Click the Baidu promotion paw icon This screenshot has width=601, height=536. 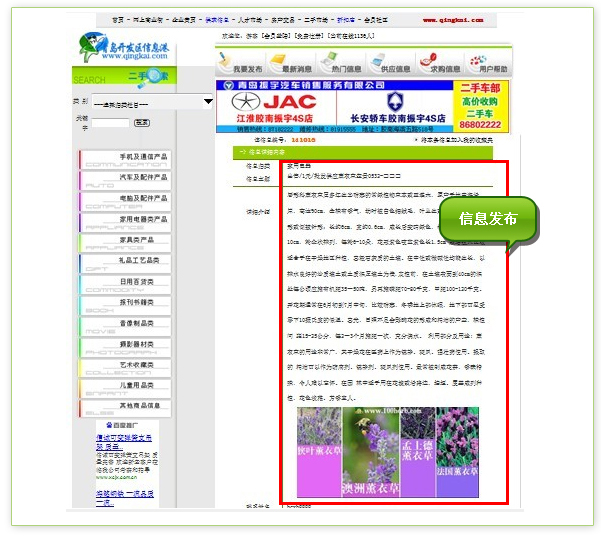[x=109, y=425]
